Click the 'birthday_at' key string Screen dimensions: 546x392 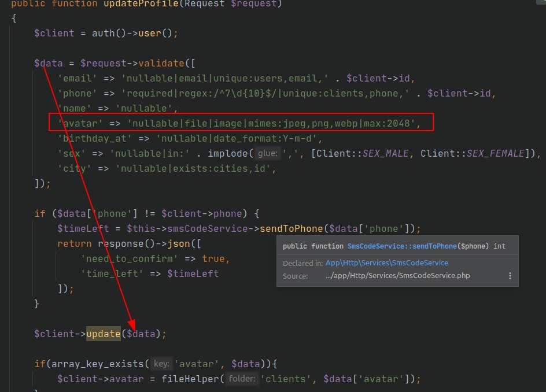click(x=95, y=139)
